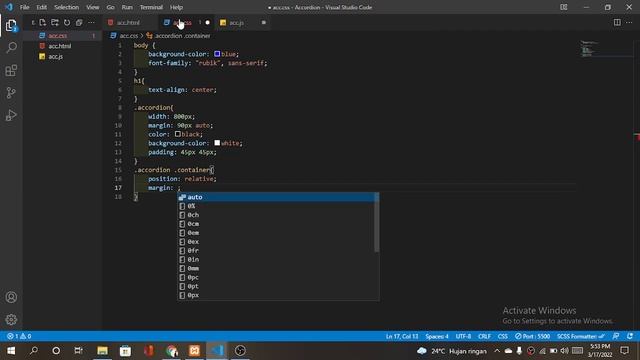This screenshot has height=360, width=640.
Task: Open errors and warnings problems panel
Action: (19, 336)
